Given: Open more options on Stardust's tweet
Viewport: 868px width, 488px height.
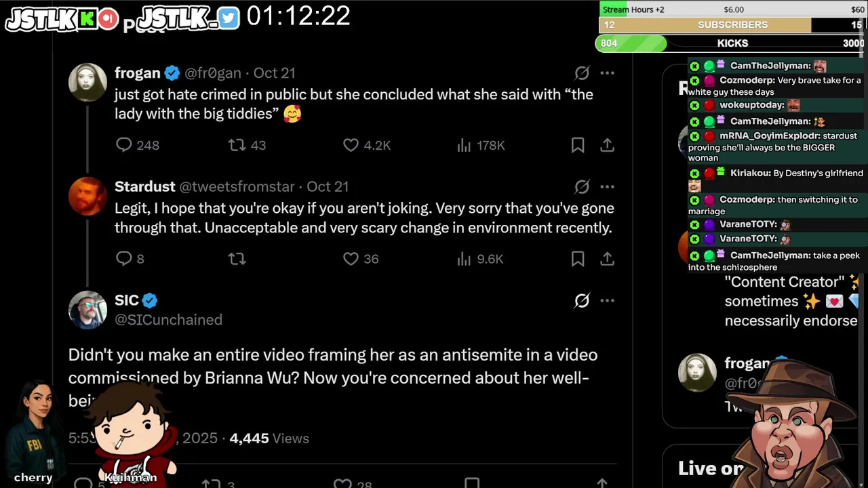Looking at the screenshot, I should (607, 186).
